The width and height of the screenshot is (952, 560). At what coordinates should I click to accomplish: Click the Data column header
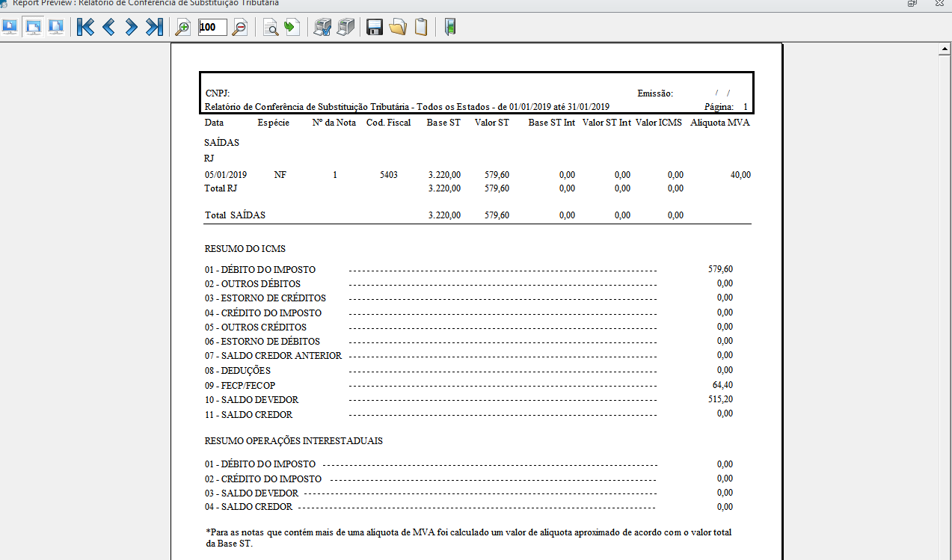(214, 123)
